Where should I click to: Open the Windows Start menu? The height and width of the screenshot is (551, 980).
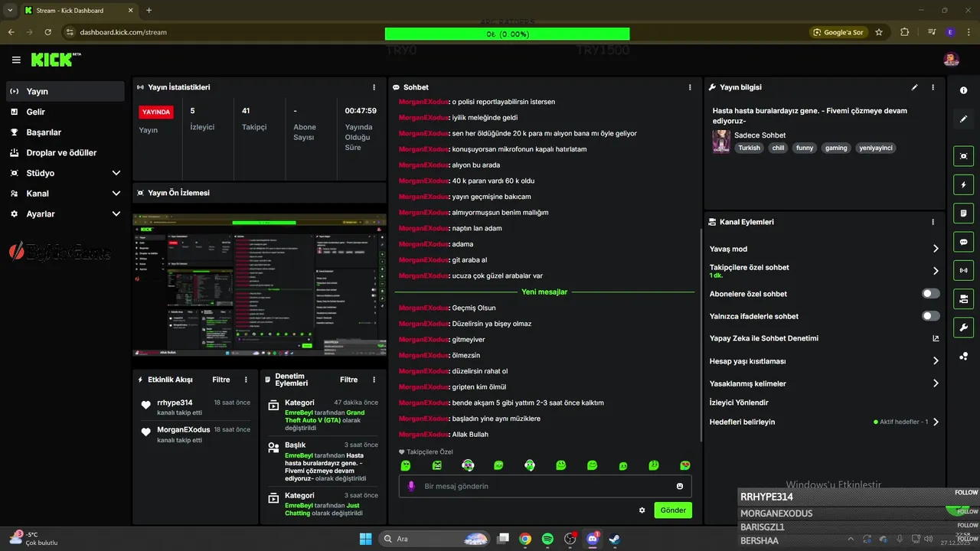tap(365, 539)
